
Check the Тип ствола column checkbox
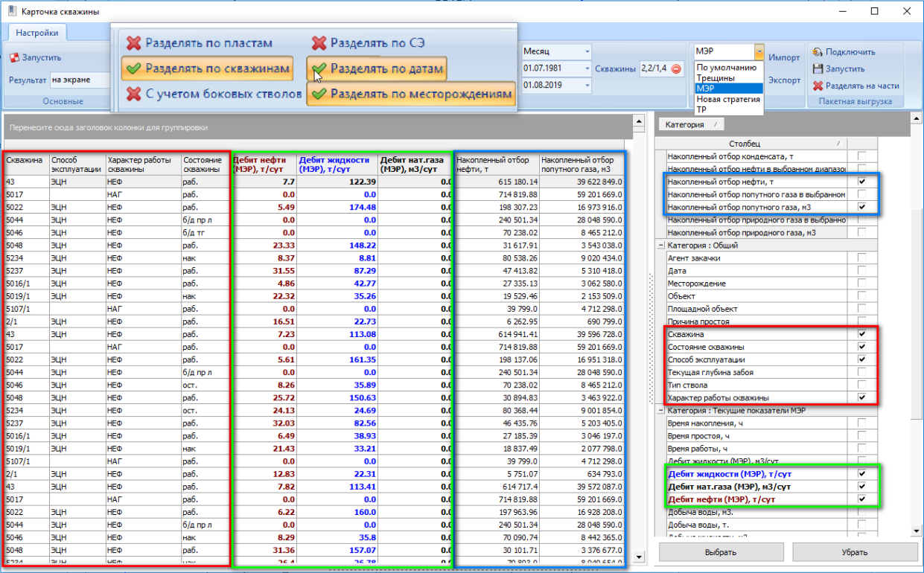[x=861, y=385]
